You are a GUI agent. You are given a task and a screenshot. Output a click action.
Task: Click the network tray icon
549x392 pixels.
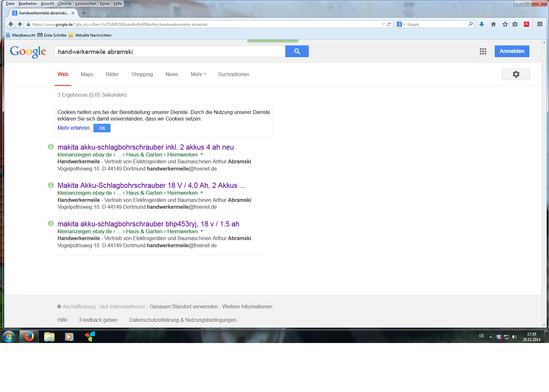coord(507,337)
